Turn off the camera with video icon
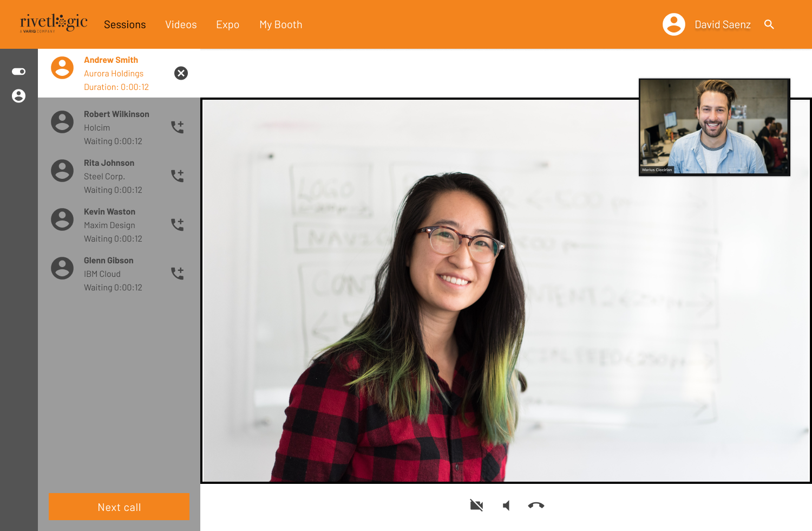Viewport: 812px width, 531px height. coord(476,506)
